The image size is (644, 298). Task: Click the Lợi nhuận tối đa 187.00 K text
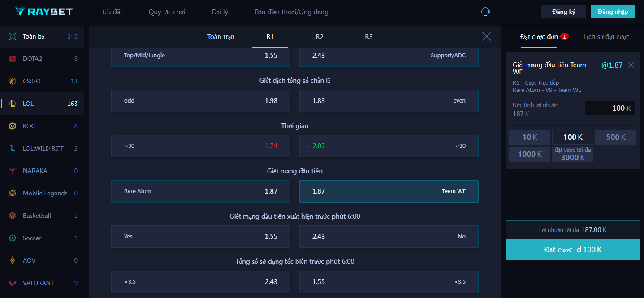573,230
